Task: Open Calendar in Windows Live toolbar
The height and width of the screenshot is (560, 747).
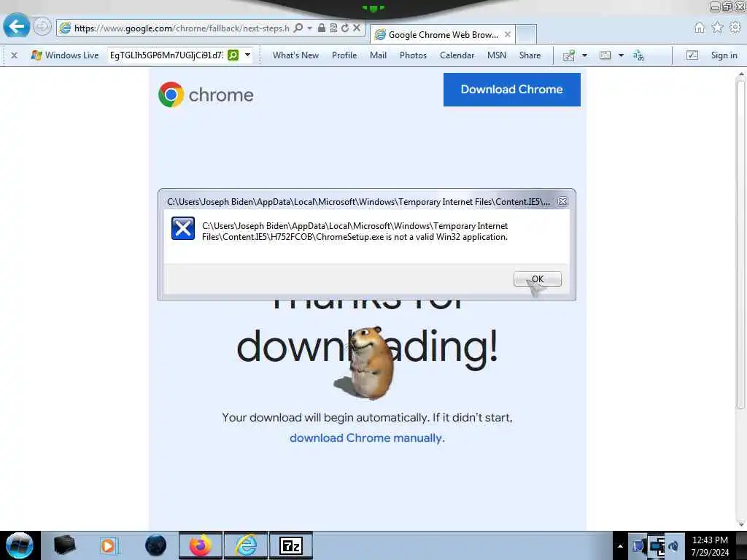Action: coord(457,55)
